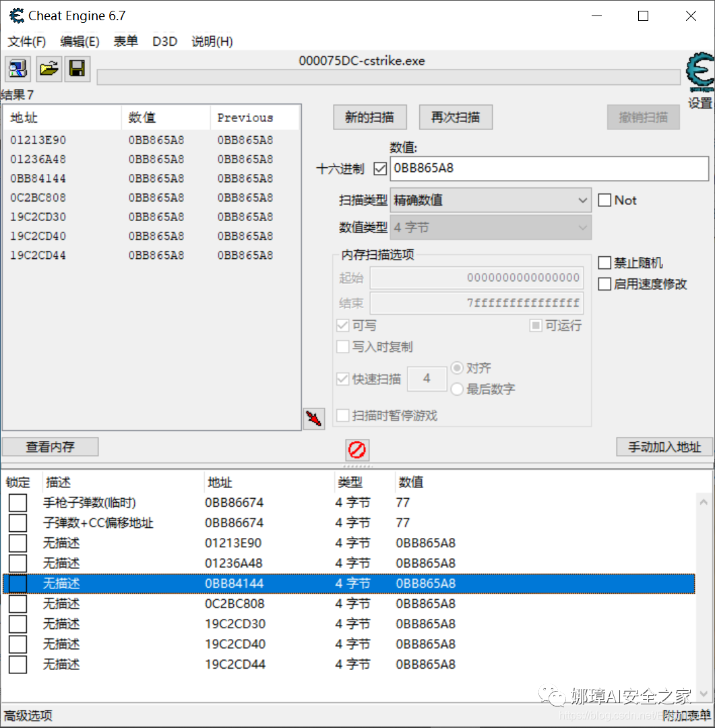This screenshot has height=728, width=715.
Task: Click the 手动加入地址 add address button
Action: pos(664,447)
